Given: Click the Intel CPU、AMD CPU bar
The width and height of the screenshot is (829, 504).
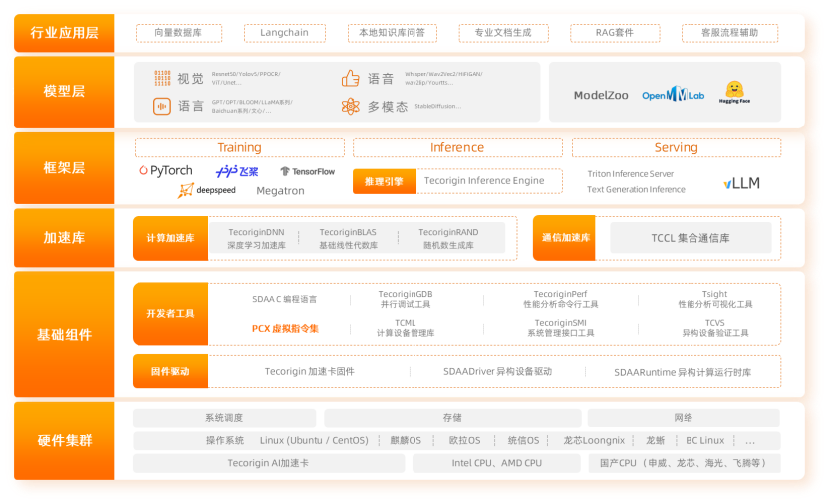Looking at the screenshot, I should point(496,463).
